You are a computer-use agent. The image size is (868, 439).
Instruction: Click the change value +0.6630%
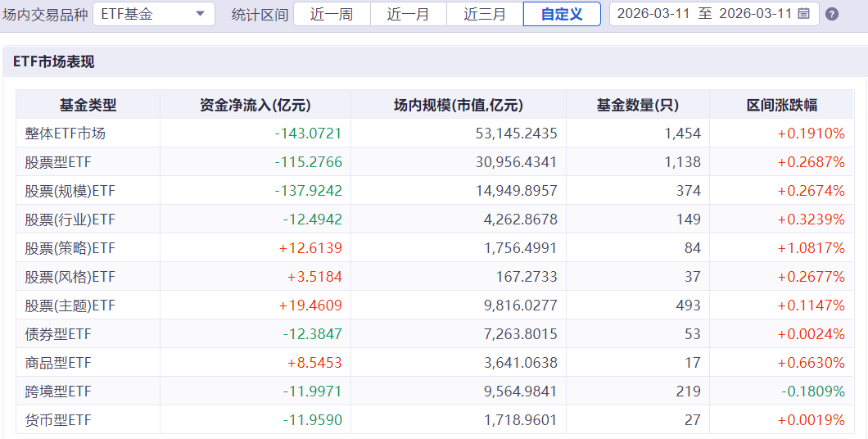tap(811, 363)
